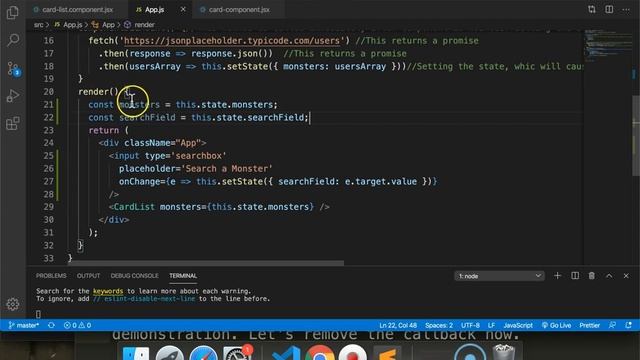Open the Problems panel tab
The image size is (640, 360).
tap(51, 276)
